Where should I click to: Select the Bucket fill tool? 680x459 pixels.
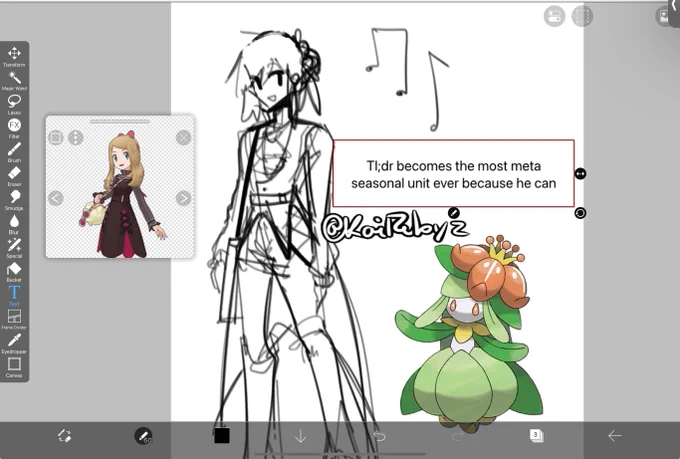pos(14,272)
